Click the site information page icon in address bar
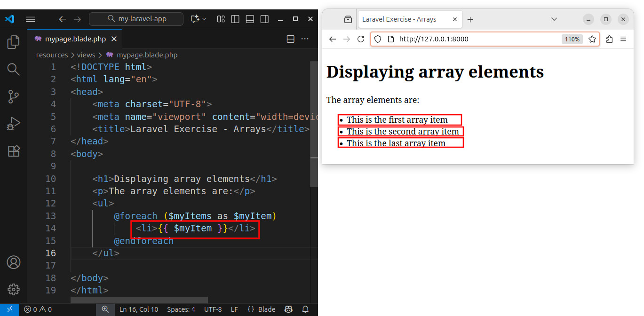644x316 pixels. 390,39
